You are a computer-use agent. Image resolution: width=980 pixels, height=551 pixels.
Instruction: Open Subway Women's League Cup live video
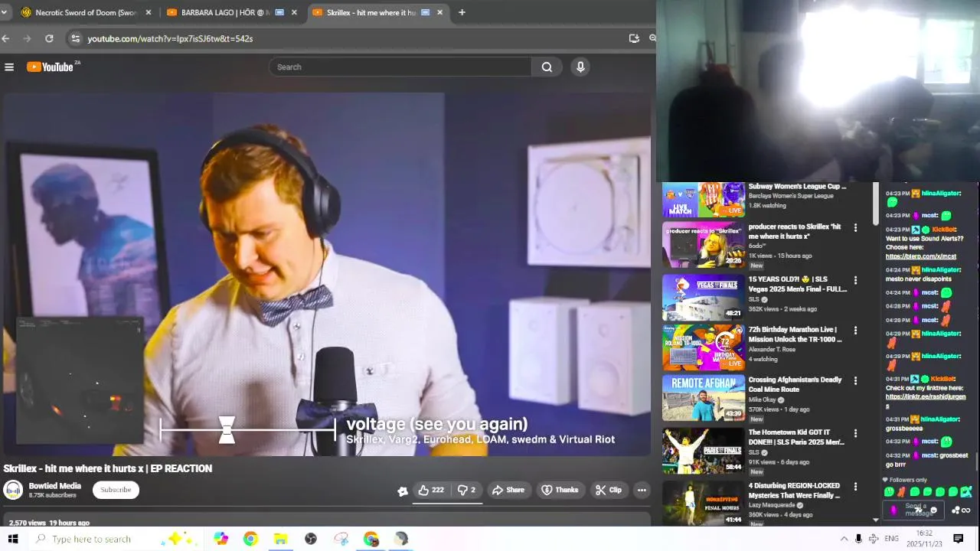point(704,199)
